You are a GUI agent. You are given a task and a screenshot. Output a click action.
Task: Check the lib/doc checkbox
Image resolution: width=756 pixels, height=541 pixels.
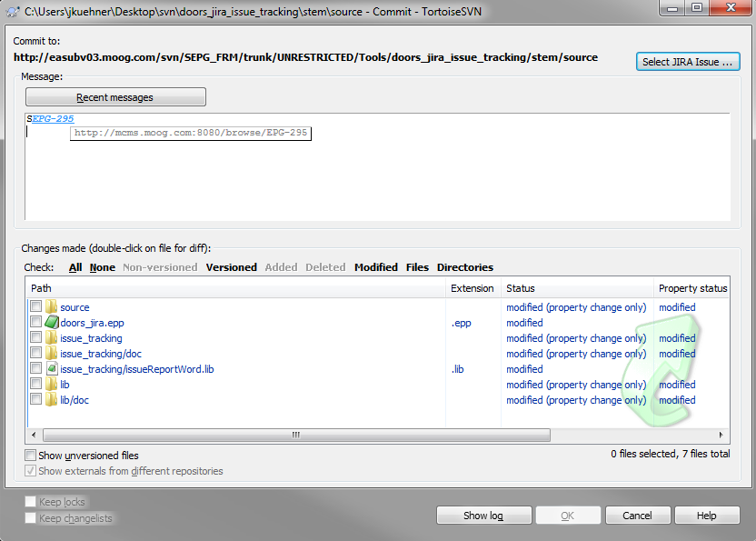coord(35,399)
